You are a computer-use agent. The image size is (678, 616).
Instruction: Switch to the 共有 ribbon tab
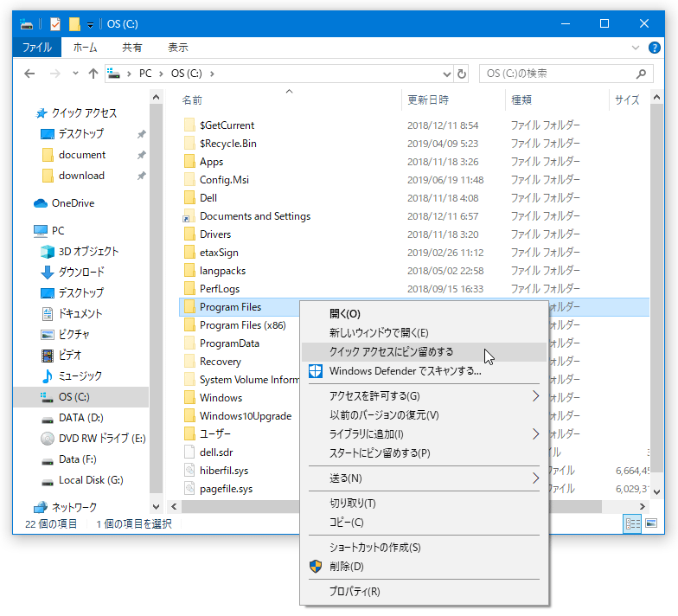tap(131, 47)
